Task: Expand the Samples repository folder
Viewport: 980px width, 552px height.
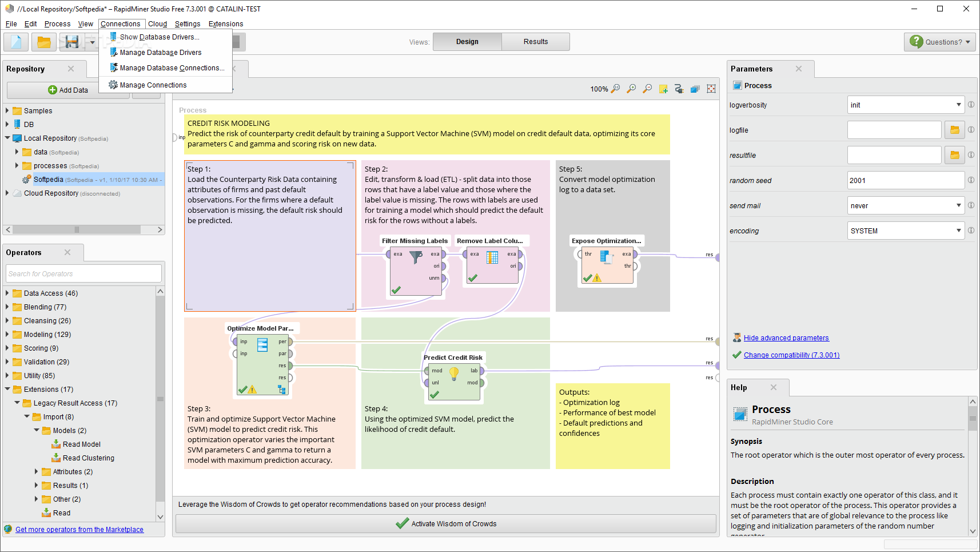Action: (x=7, y=110)
